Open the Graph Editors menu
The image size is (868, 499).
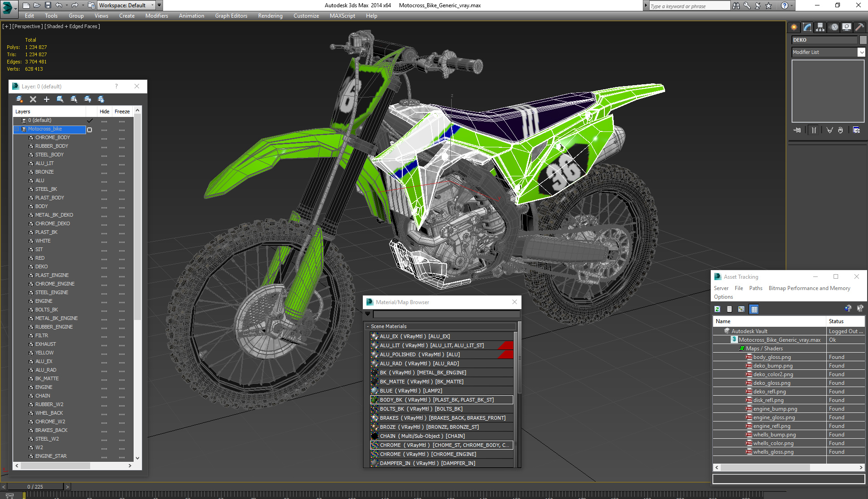pyautogui.click(x=231, y=16)
